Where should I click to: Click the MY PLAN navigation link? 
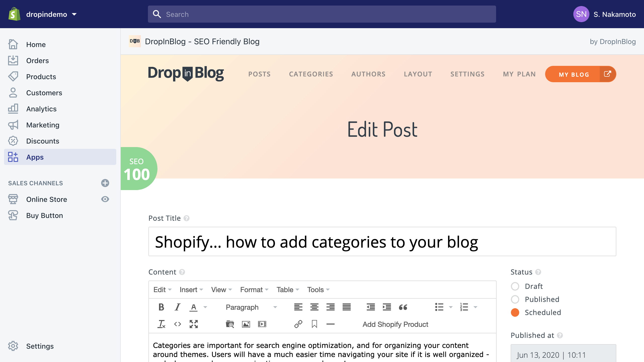(x=519, y=74)
